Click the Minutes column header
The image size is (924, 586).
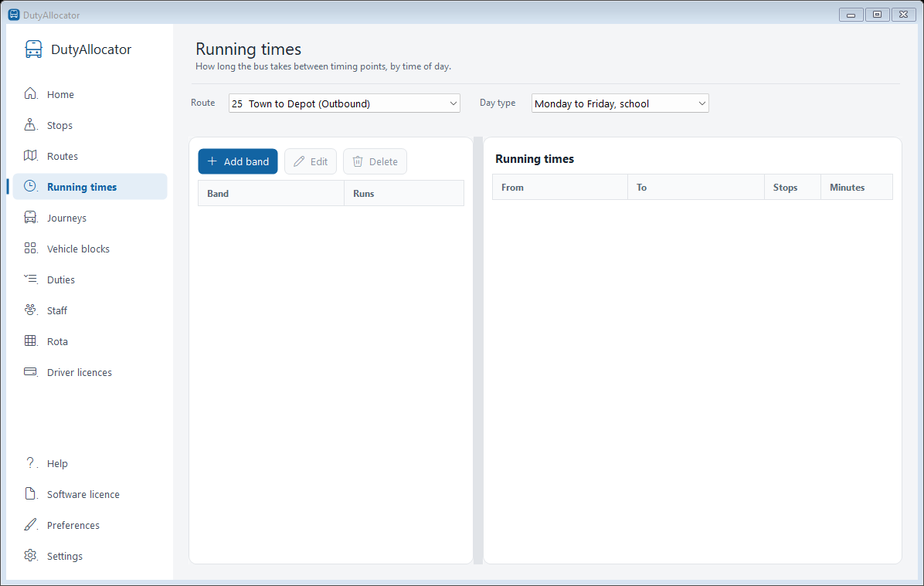pos(857,188)
